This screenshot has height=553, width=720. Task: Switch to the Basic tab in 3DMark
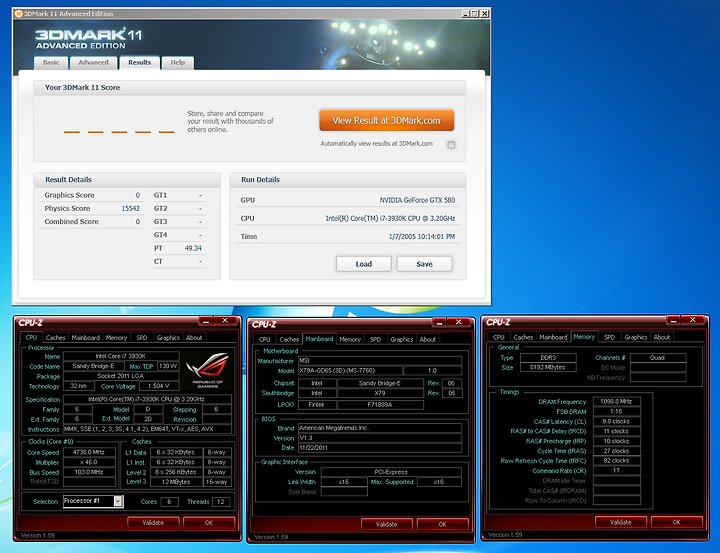(51, 62)
